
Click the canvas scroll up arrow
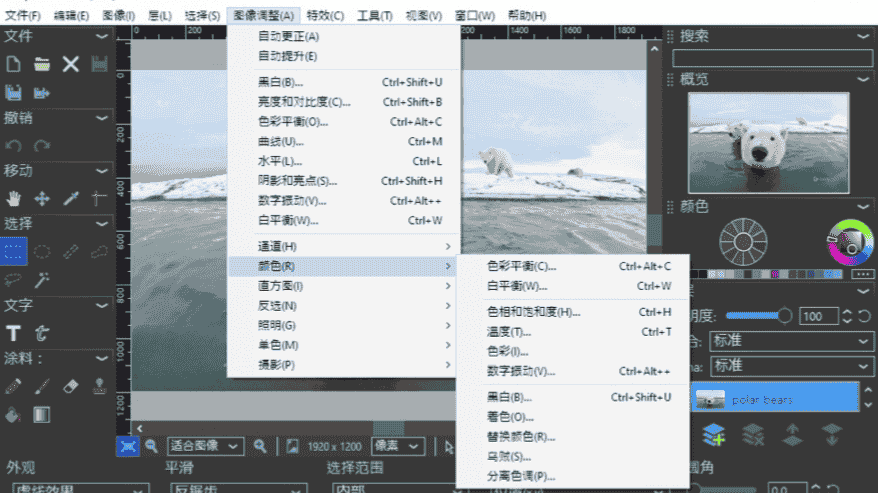pyautogui.click(x=654, y=49)
